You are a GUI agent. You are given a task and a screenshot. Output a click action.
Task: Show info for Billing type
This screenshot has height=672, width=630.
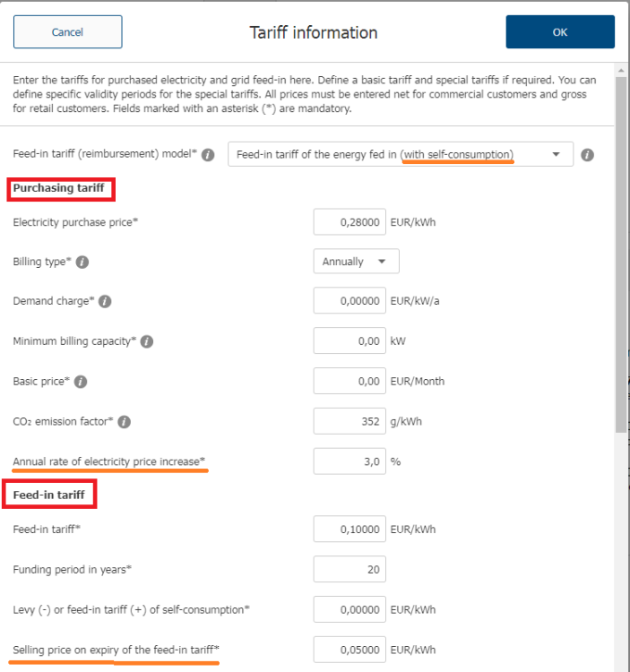(x=82, y=263)
